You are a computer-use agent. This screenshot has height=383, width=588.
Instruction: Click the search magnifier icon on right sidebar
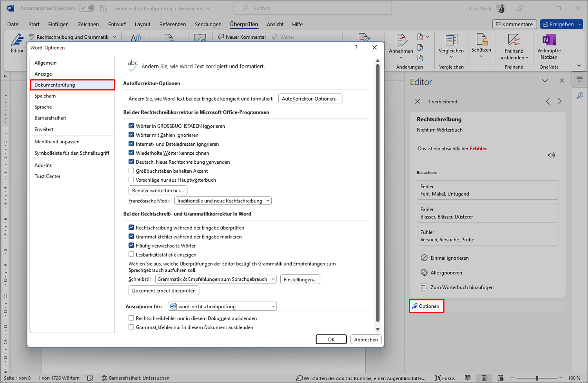click(x=580, y=96)
